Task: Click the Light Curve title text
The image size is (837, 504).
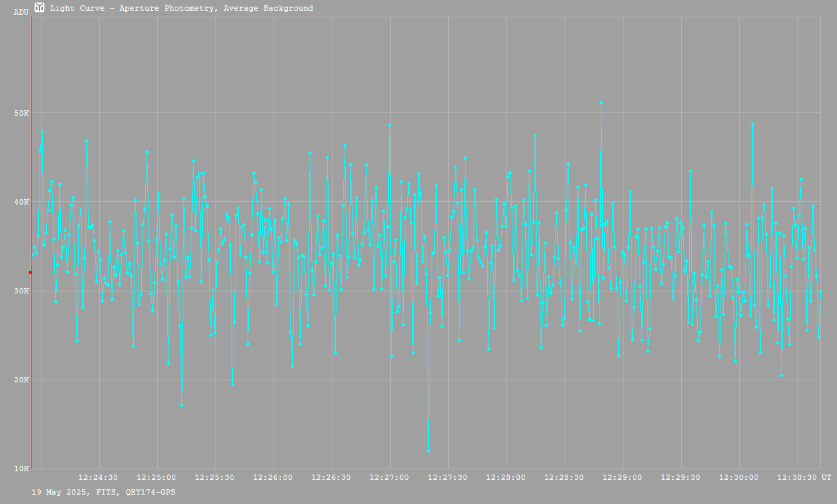Action: point(181,9)
